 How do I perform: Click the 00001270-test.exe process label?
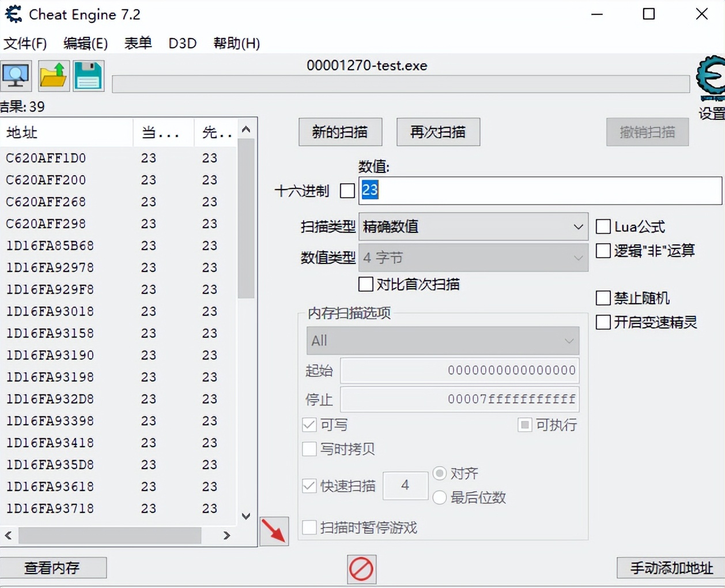click(367, 65)
